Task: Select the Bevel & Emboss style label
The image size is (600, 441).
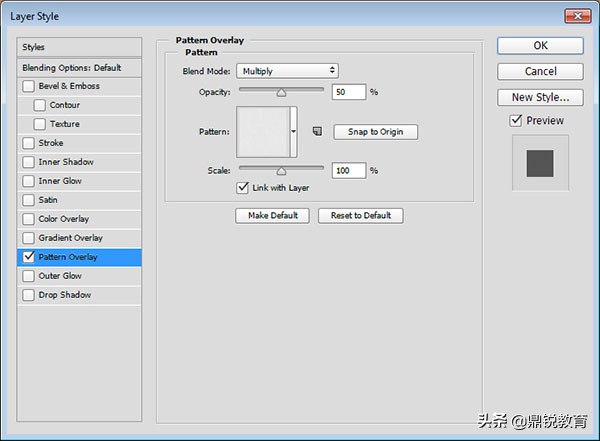Action: pyautogui.click(x=69, y=86)
